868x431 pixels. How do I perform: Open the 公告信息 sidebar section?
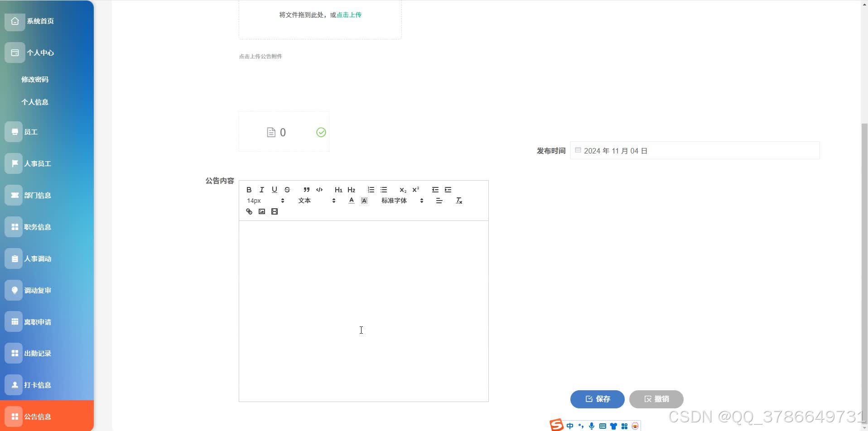point(37,416)
